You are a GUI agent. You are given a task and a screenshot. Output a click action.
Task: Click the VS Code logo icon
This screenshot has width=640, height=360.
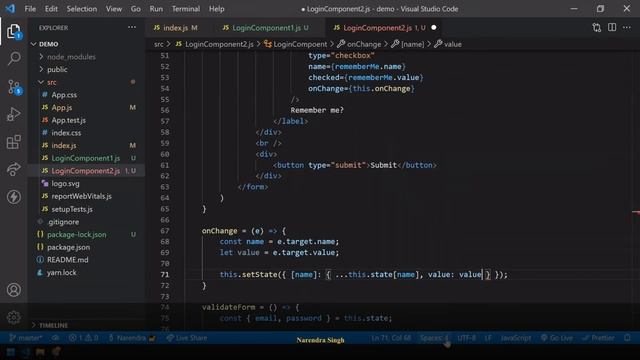pos(10,9)
